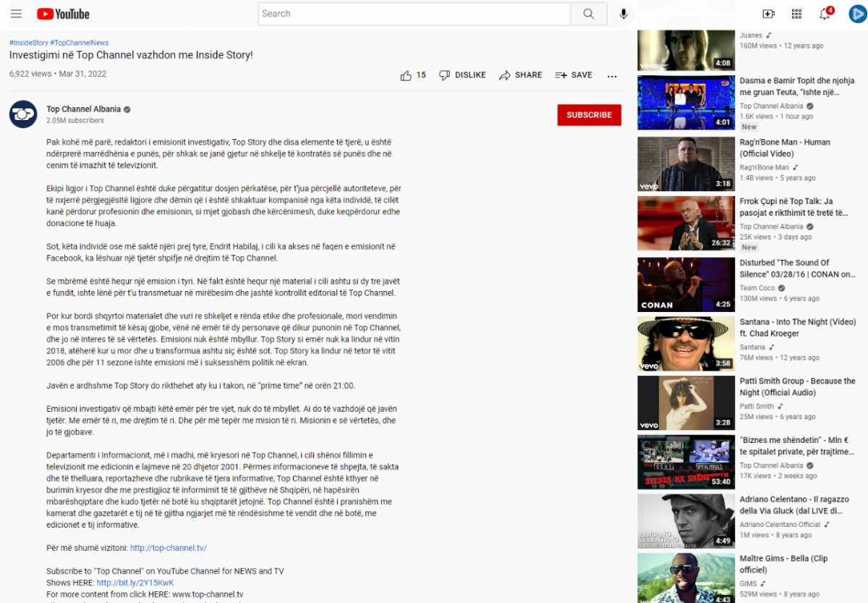Screen dimensions: 868x603
Task: Click the '2.05M subscribers' text
Action: 75,121
